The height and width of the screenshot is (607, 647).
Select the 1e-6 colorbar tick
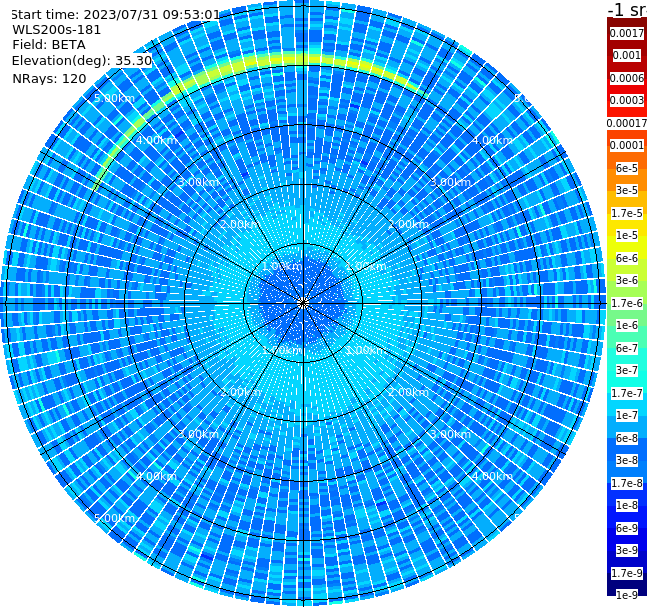point(627,325)
